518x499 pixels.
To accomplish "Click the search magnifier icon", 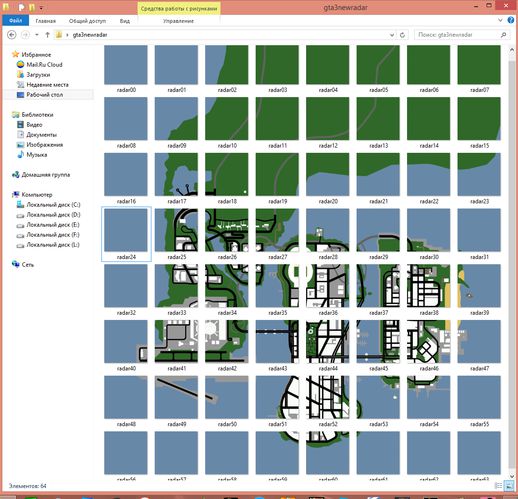I will pos(503,35).
